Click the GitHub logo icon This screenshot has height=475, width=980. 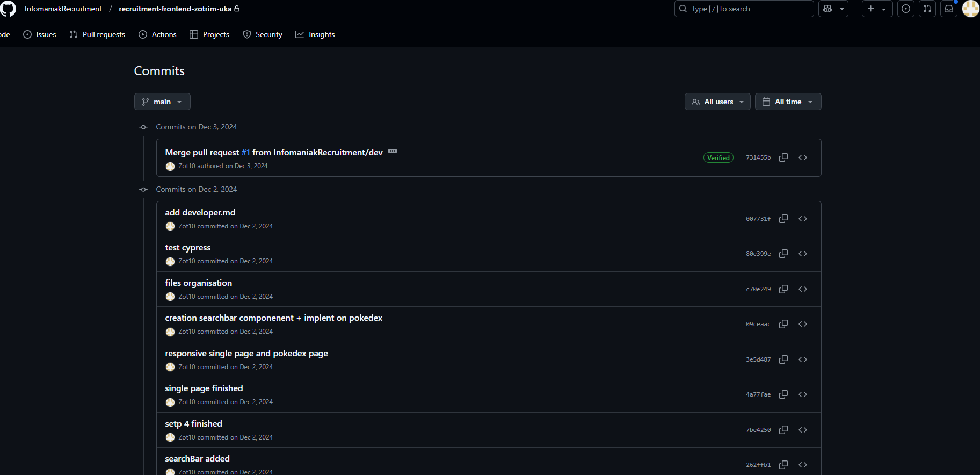pyautogui.click(x=8, y=9)
